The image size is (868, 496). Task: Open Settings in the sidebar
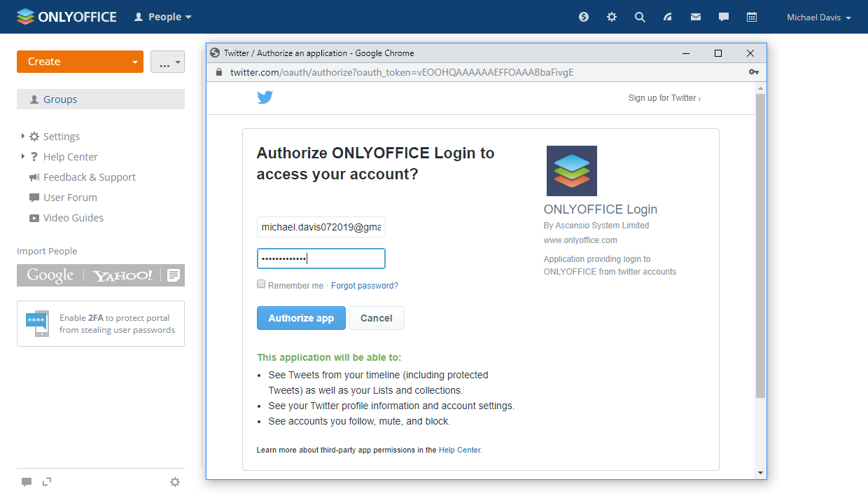coord(62,137)
